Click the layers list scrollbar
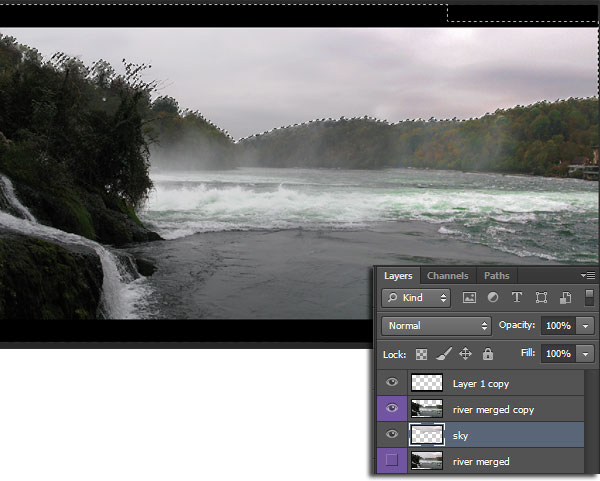 click(592, 422)
